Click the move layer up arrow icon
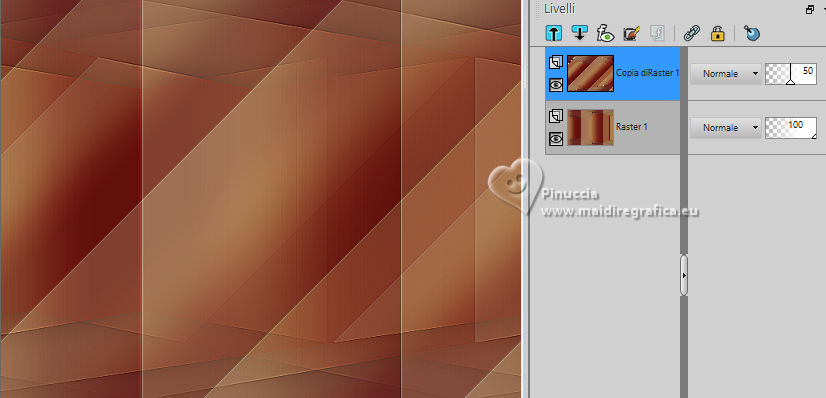826x398 pixels. click(554, 33)
